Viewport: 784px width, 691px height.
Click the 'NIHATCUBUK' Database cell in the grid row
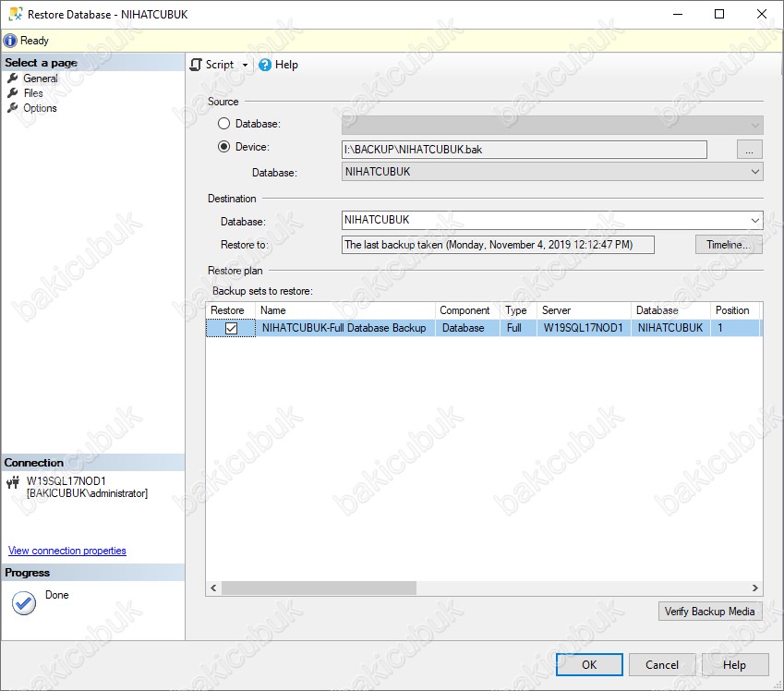tap(670, 328)
